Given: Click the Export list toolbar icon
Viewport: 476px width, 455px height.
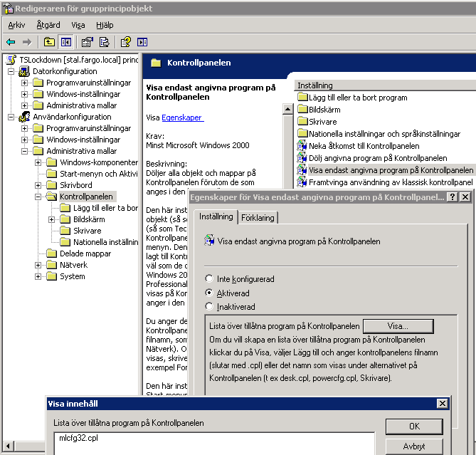Looking at the screenshot, I should 104,42.
